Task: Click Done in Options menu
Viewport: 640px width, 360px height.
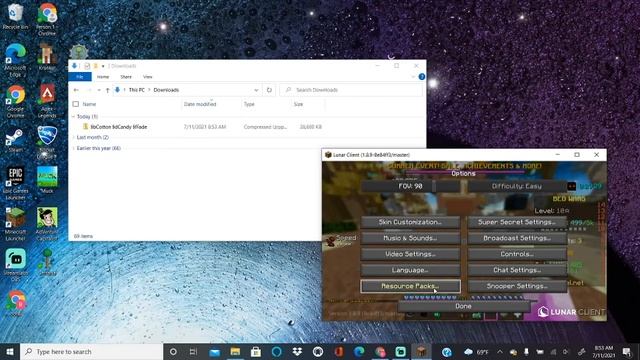Action: pyautogui.click(x=464, y=306)
